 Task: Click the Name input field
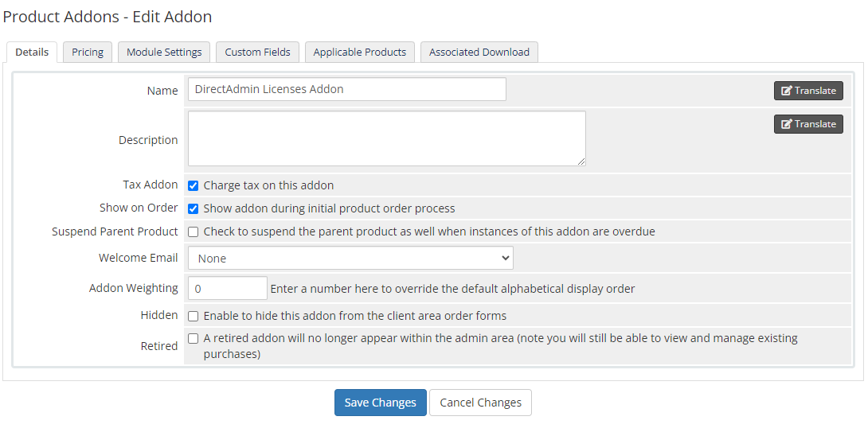coord(347,89)
